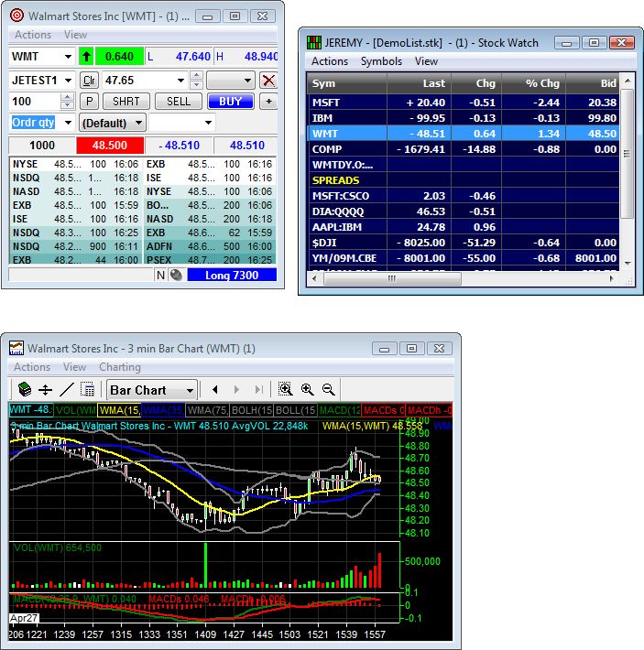Open Actions menu in WMT order window
The image size is (644, 650).
(x=33, y=35)
